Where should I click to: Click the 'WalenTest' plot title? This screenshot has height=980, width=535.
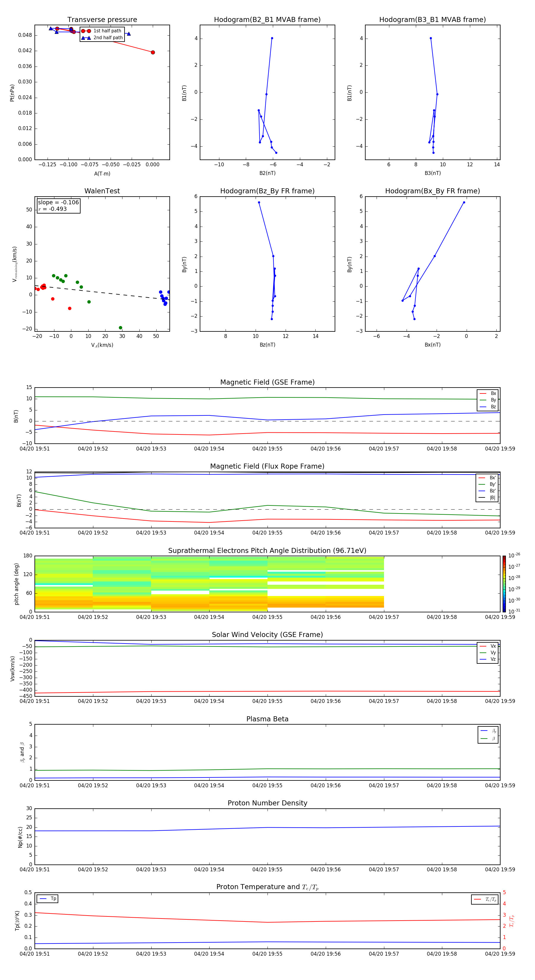point(102,191)
